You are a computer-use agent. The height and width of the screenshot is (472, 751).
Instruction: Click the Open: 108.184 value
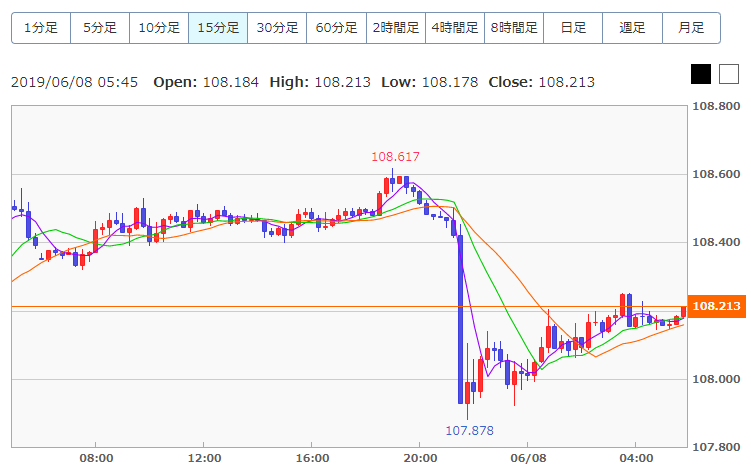[x=206, y=82]
